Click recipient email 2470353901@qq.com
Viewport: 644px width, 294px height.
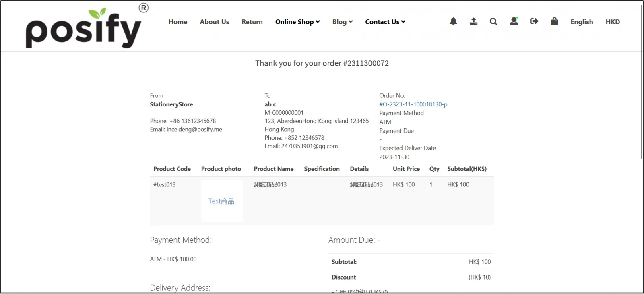(310, 146)
